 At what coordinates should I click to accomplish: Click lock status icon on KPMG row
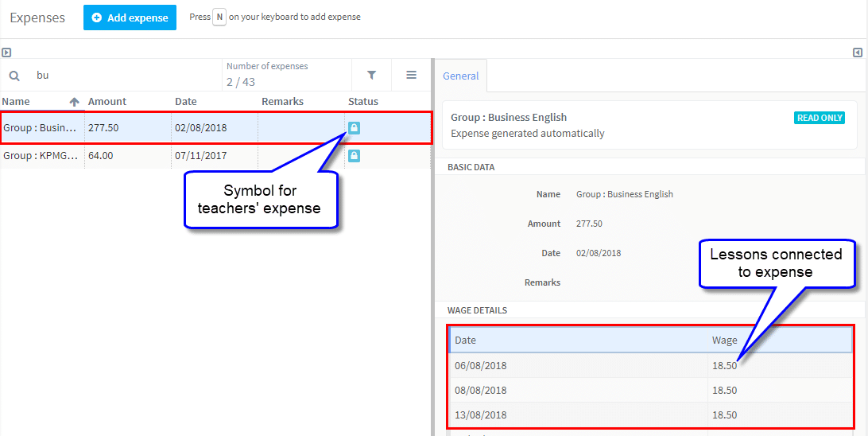click(355, 156)
